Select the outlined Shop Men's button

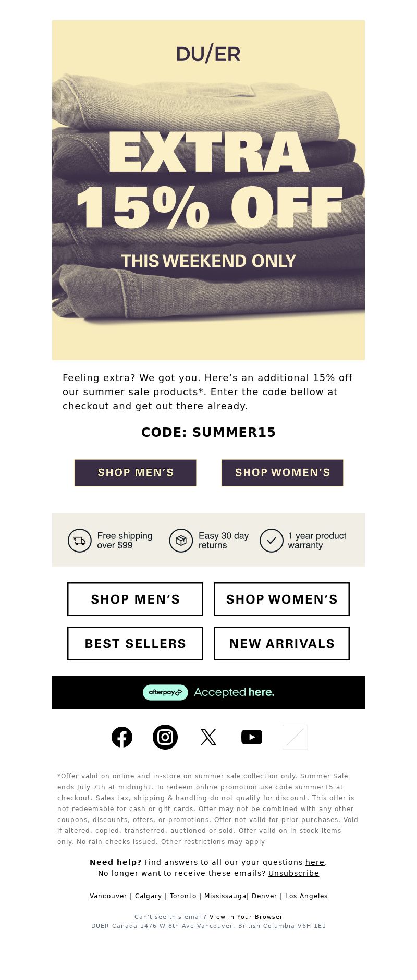[x=135, y=599]
